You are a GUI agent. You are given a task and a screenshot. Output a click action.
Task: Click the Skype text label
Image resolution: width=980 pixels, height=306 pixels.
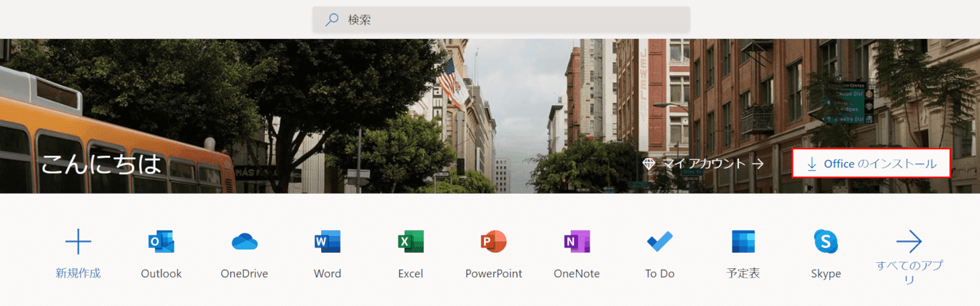pos(826,274)
